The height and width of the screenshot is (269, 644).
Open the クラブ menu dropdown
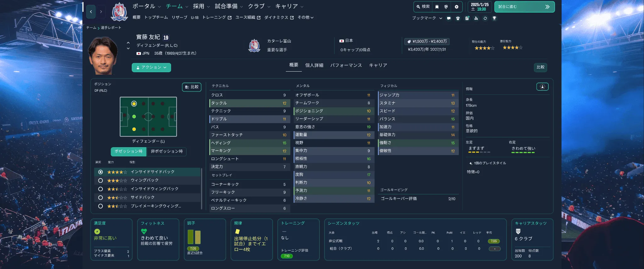(259, 6)
